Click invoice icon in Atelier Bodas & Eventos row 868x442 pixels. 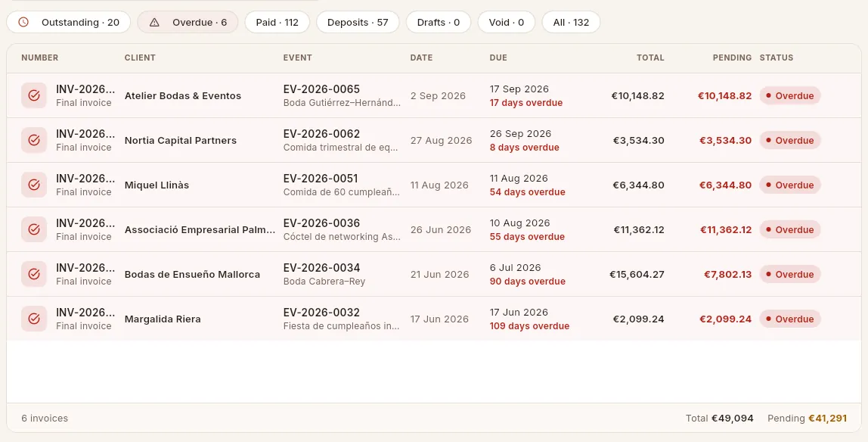pyautogui.click(x=34, y=95)
